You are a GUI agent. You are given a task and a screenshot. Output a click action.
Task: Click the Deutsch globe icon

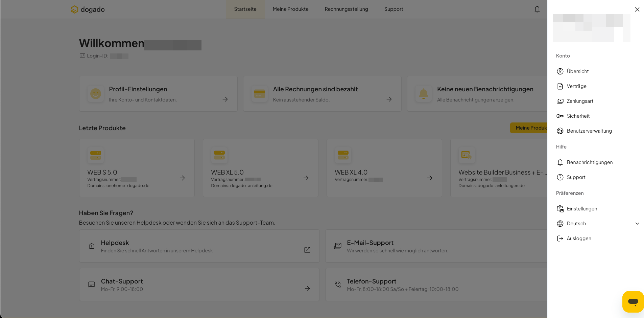click(x=560, y=224)
